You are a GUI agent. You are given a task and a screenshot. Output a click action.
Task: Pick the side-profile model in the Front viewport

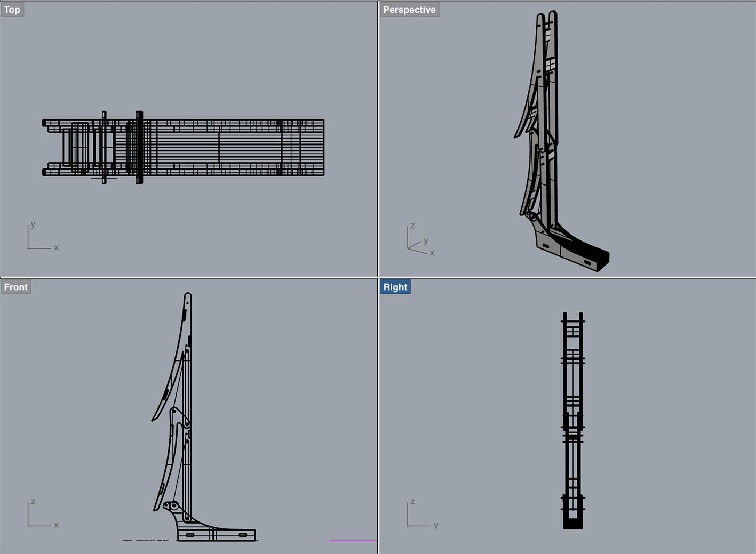[x=204, y=417]
